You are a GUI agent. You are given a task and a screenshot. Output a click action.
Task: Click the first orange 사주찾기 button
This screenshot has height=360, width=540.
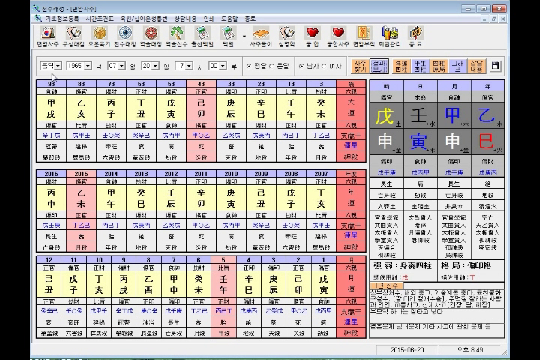pyautogui.click(x=360, y=66)
